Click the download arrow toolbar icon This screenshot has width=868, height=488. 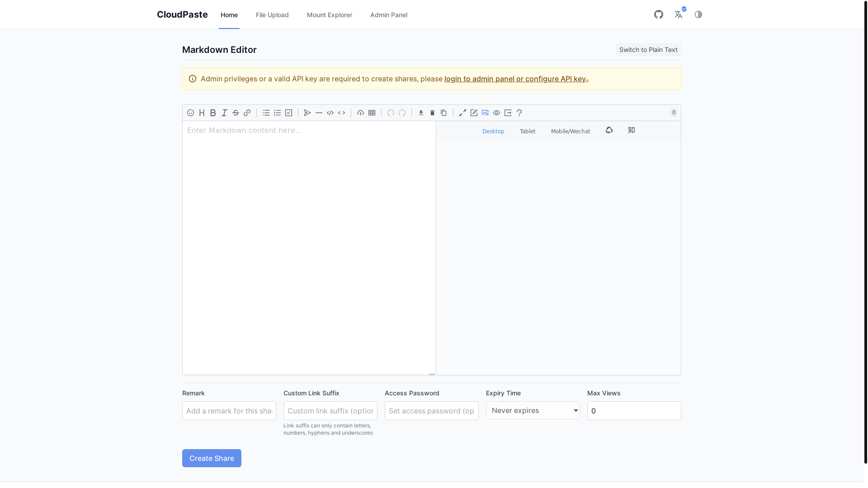point(421,113)
